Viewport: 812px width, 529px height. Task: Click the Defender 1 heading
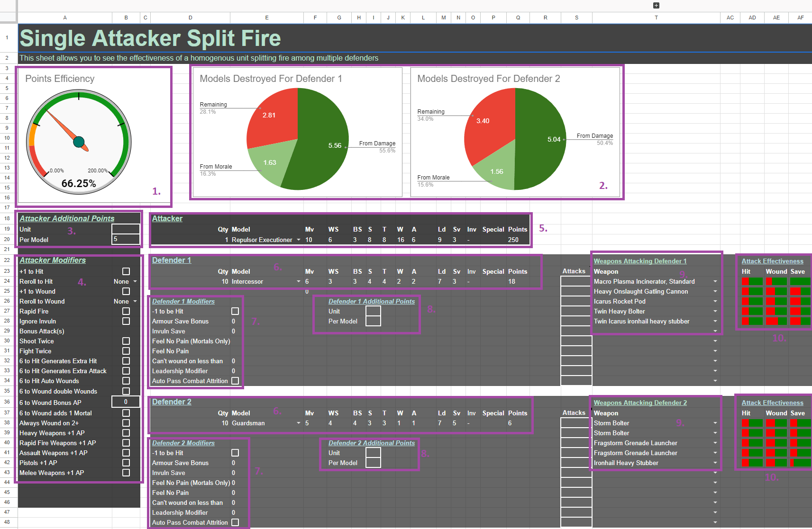tap(172, 260)
